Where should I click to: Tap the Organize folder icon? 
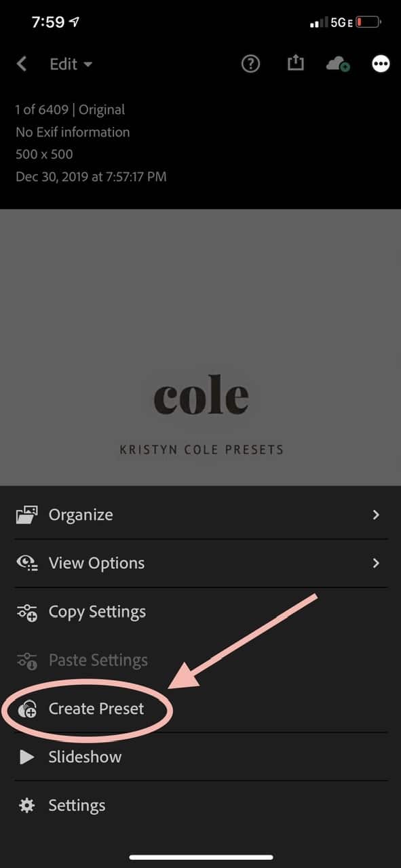click(27, 515)
